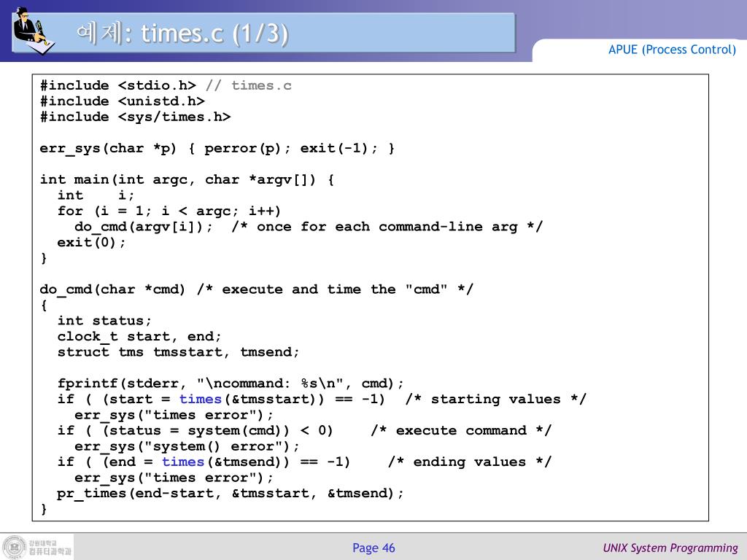Click the university seal logo in footer
747x560 pixels.
coord(15,547)
